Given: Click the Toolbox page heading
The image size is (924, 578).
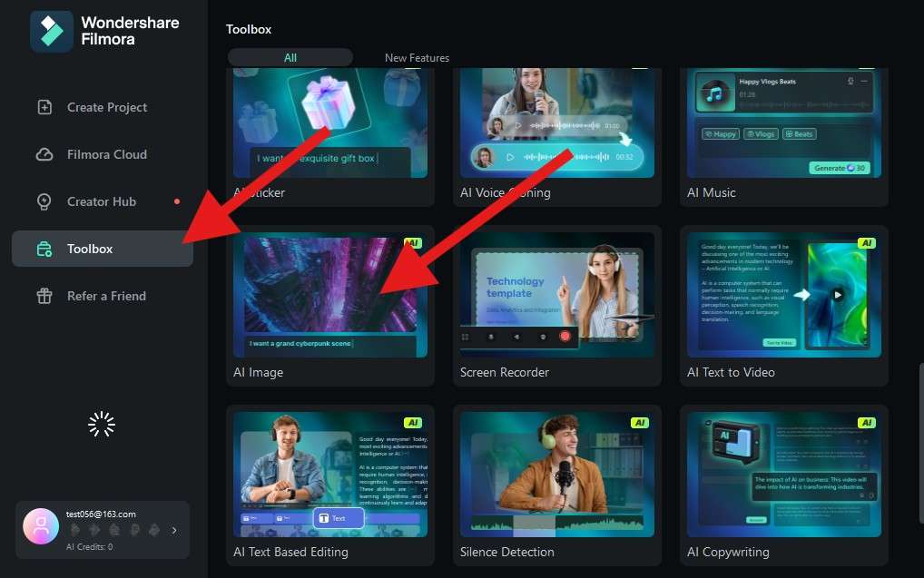Looking at the screenshot, I should (x=249, y=29).
